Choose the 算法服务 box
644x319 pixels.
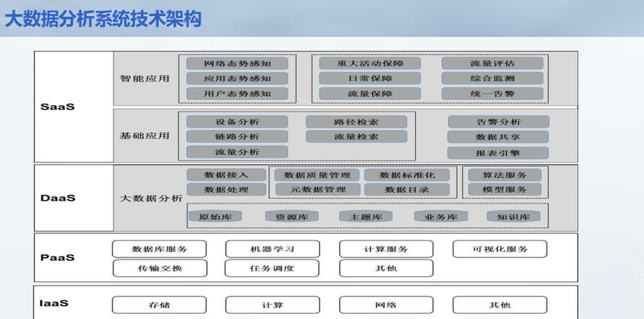505,175
